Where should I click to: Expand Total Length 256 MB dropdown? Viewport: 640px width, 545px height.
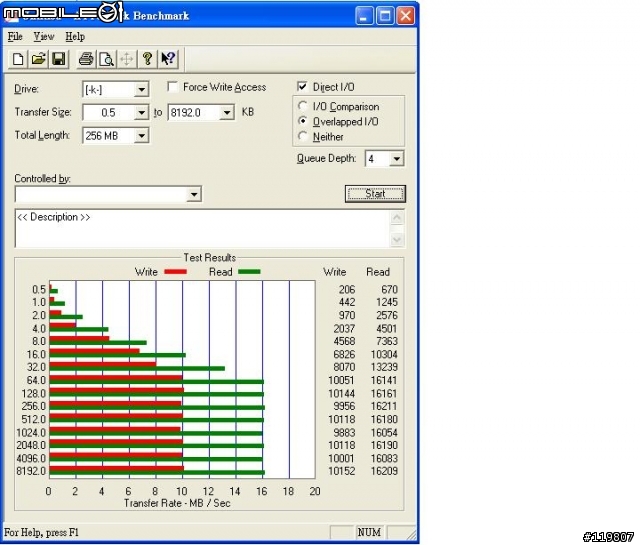tap(141, 136)
